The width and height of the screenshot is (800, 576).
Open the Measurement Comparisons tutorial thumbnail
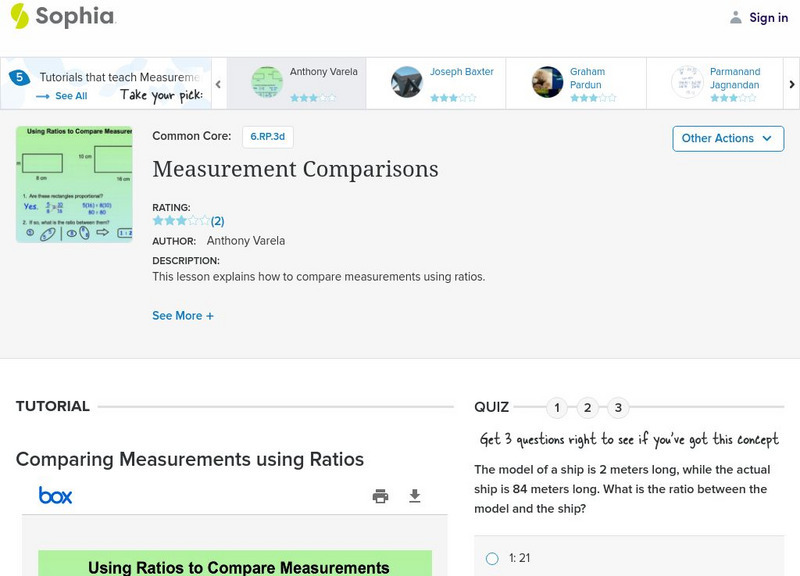(75, 184)
